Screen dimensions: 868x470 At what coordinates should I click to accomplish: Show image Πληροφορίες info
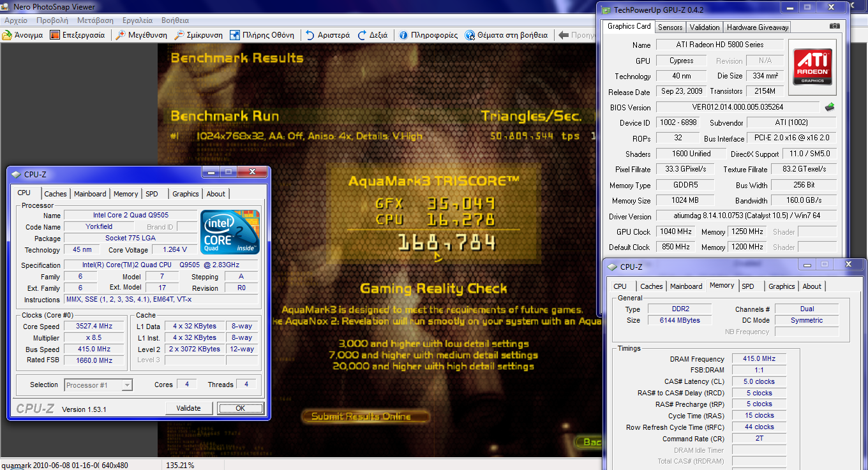tap(428, 35)
